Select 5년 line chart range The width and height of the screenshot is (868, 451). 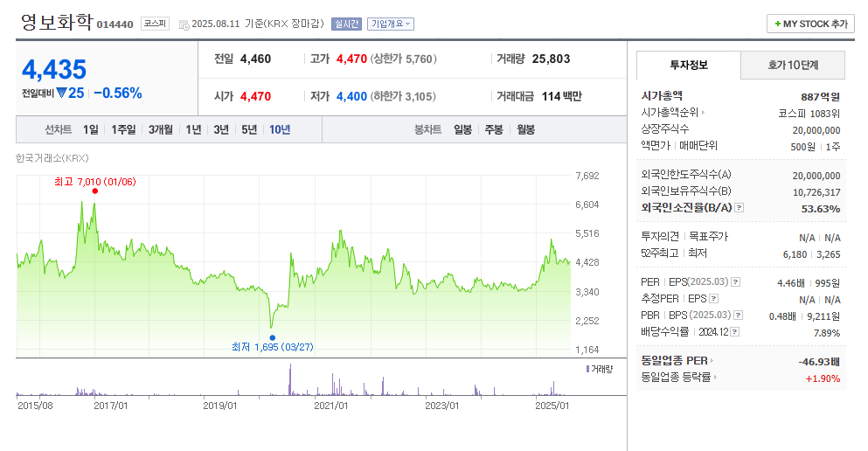click(x=249, y=129)
